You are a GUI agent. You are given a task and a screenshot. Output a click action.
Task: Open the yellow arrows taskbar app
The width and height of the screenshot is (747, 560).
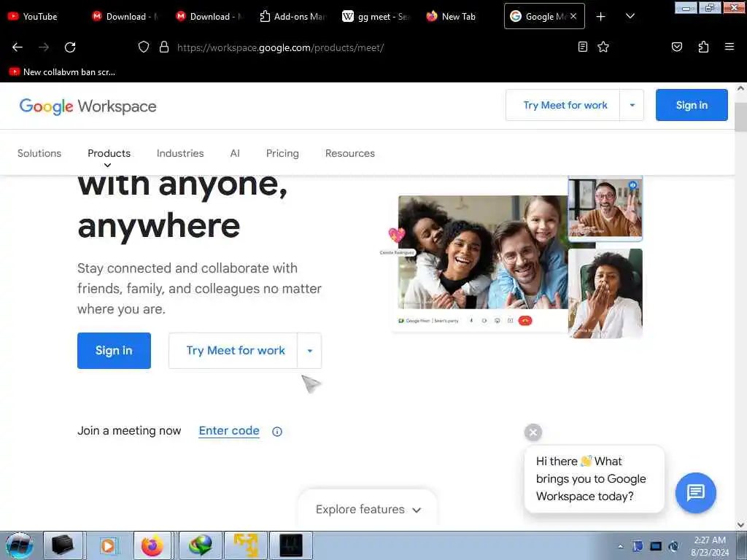[246, 545]
